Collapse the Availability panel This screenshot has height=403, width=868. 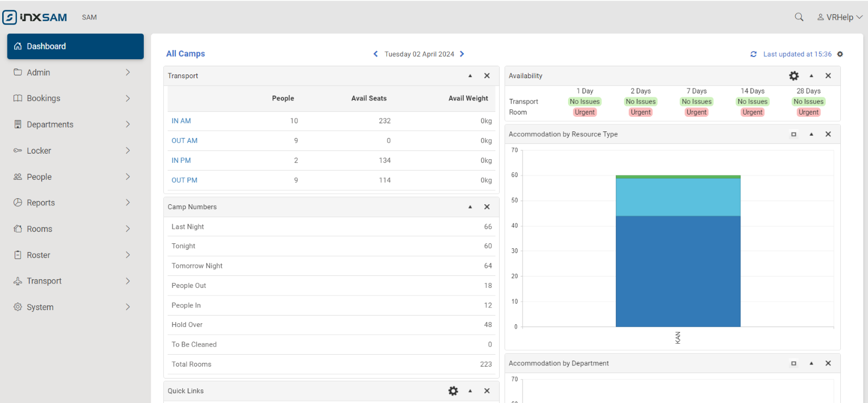click(812, 76)
